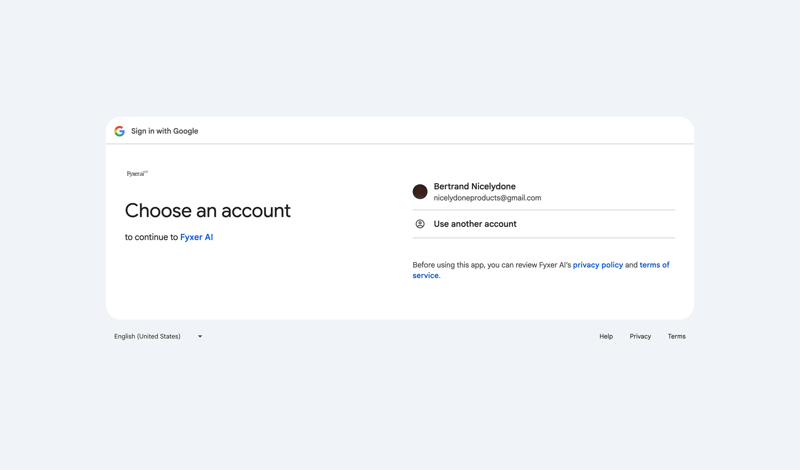Open the Privacy footer link

point(640,337)
